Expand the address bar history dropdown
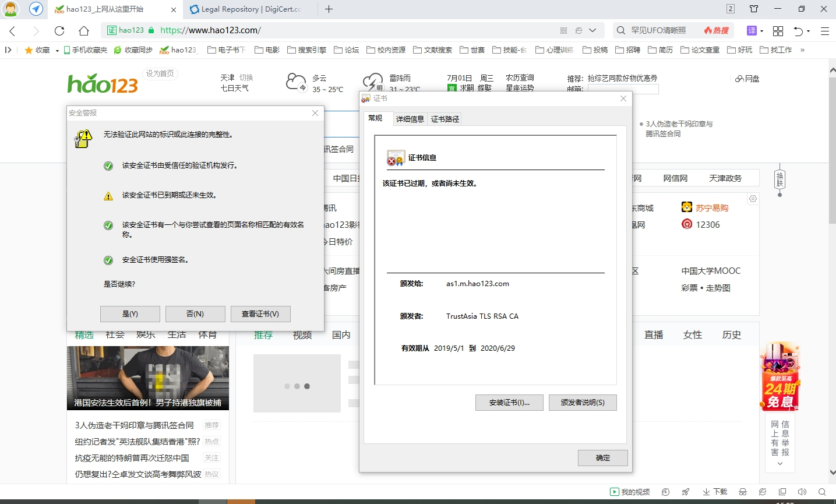836x504 pixels. tap(592, 30)
